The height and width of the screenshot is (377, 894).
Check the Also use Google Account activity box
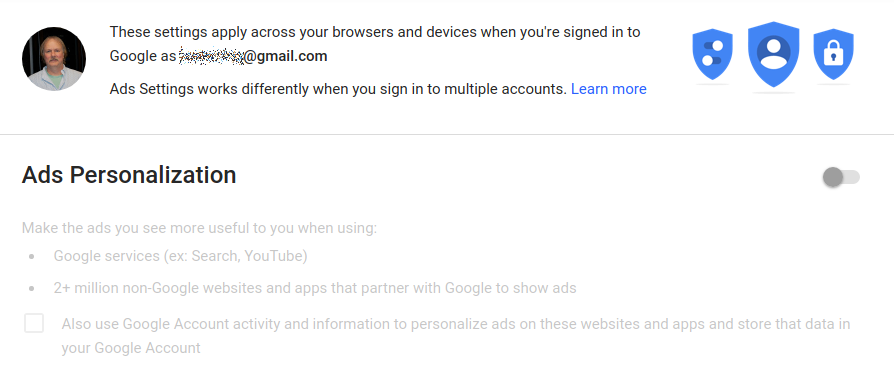point(34,323)
